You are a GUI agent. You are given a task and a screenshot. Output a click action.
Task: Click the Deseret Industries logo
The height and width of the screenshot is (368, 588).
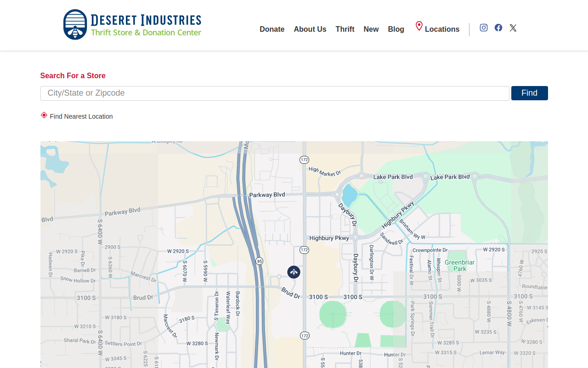click(132, 24)
